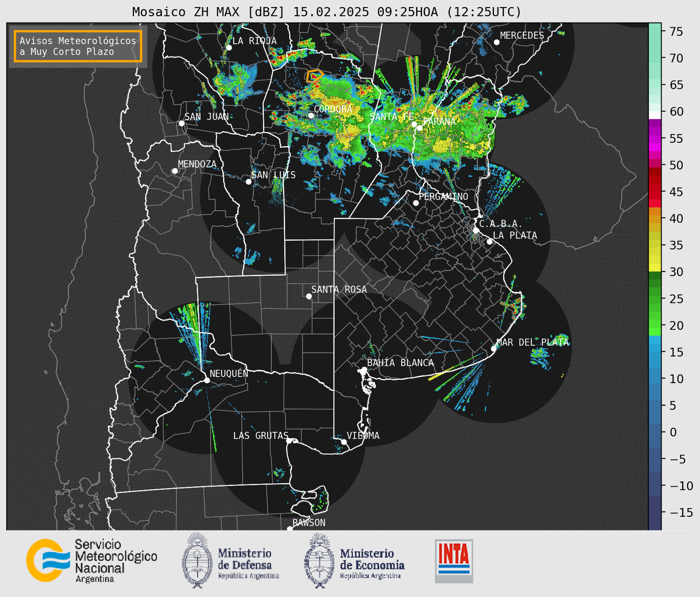Click the Pergamino city marker dot
Viewport: 700px width, 597px height.
click(416, 203)
